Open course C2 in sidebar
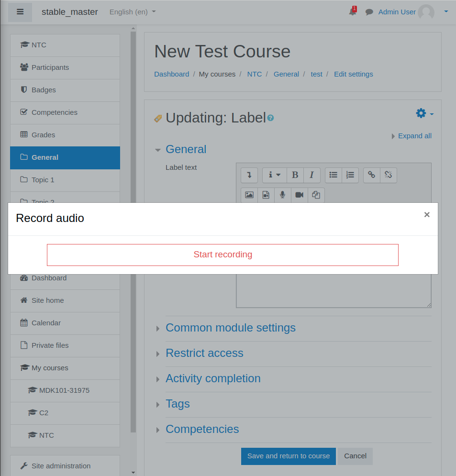The height and width of the screenshot is (476, 456). 65,413
